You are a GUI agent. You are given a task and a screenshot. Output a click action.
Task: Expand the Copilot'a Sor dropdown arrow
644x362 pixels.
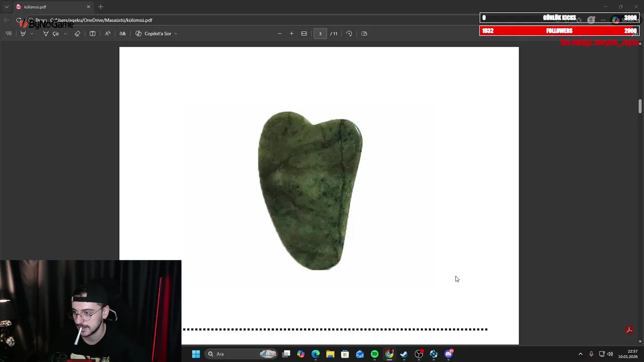click(x=176, y=34)
